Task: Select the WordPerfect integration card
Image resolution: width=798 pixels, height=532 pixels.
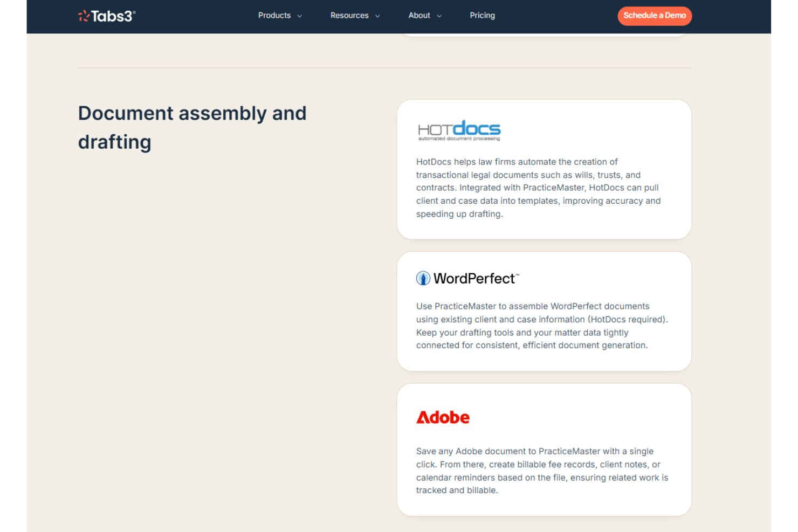Action: pyautogui.click(x=544, y=311)
